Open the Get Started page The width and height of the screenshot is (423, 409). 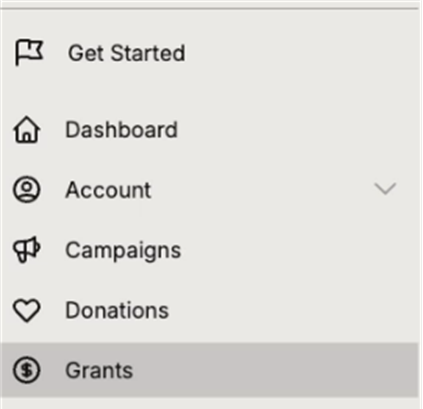pos(126,53)
